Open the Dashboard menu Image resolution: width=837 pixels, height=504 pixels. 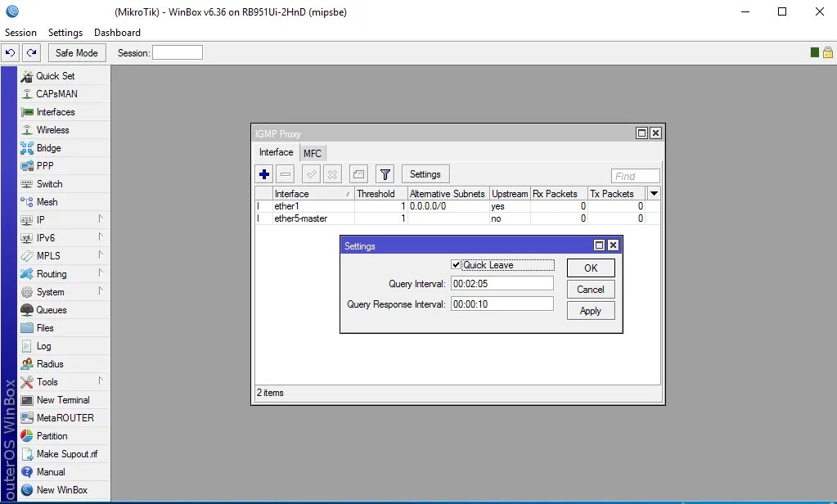pos(118,33)
